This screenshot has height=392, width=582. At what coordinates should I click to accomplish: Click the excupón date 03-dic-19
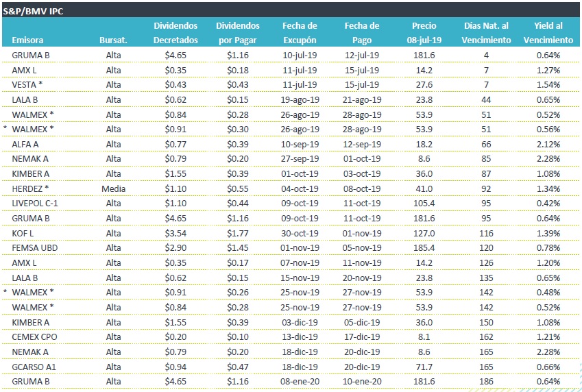click(300, 322)
